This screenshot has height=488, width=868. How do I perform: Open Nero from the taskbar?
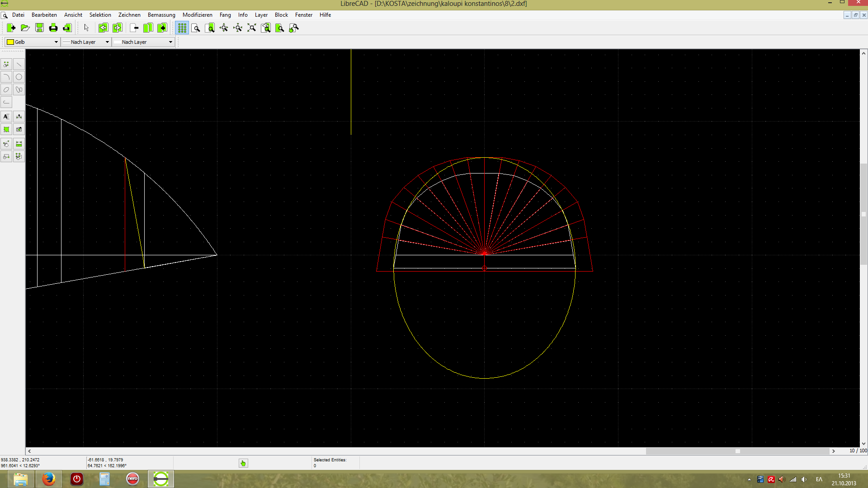132,479
